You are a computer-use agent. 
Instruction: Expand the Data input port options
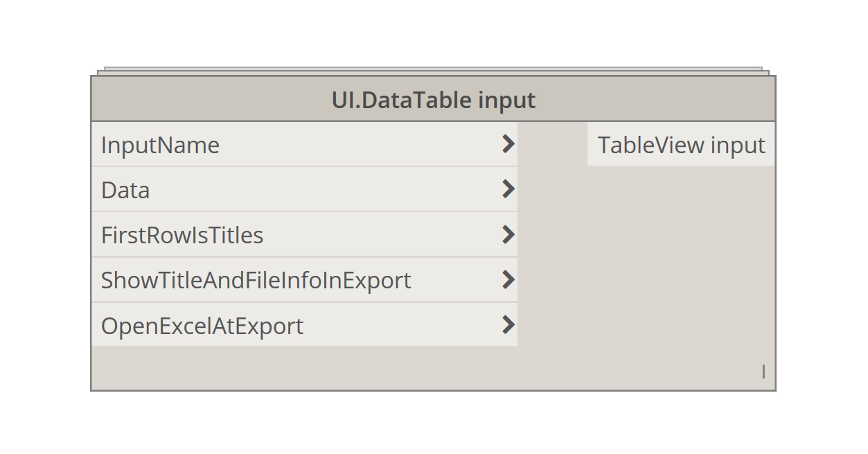coord(509,189)
